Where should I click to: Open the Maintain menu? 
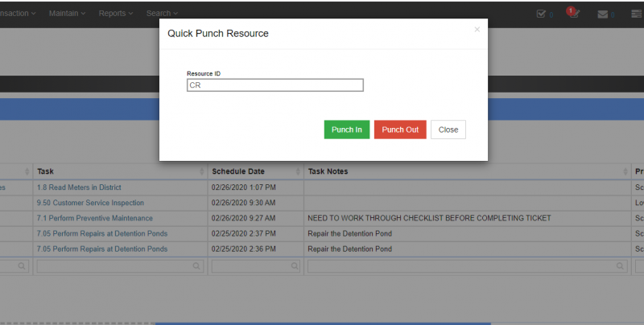[x=69, y=14]
